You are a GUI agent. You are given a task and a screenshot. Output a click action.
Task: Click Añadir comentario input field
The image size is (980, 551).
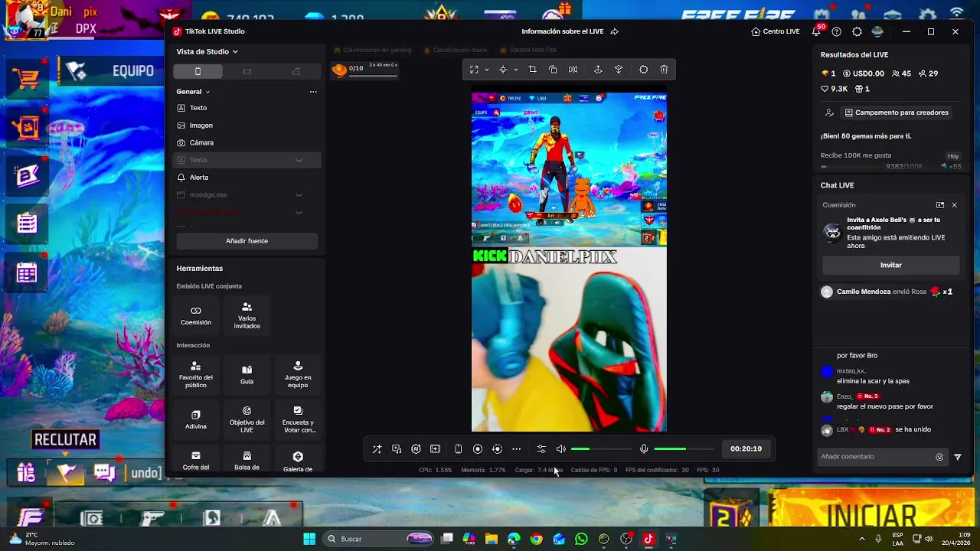[875, 457]
